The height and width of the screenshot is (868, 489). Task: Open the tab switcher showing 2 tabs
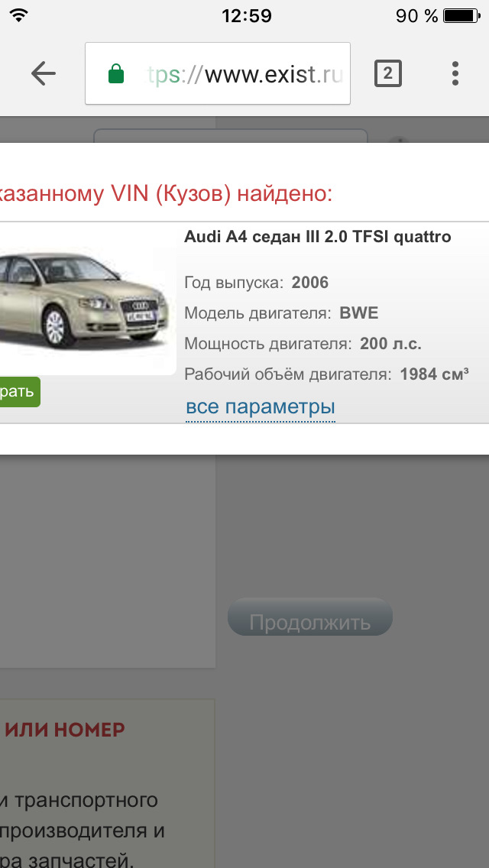(387, 73)
